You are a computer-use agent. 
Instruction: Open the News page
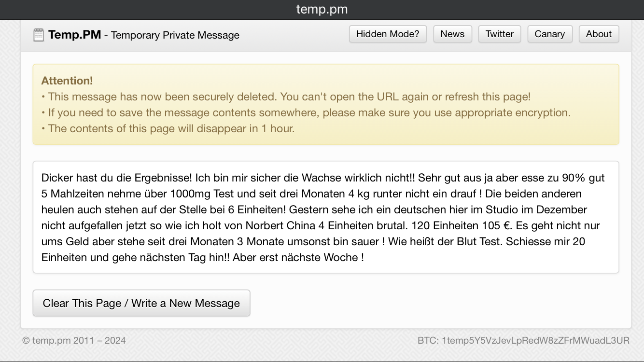(x=452, y=34)
